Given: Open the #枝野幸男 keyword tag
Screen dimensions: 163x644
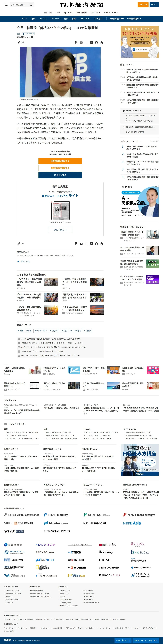Looking at the screenshot, I should pos(54,331).
